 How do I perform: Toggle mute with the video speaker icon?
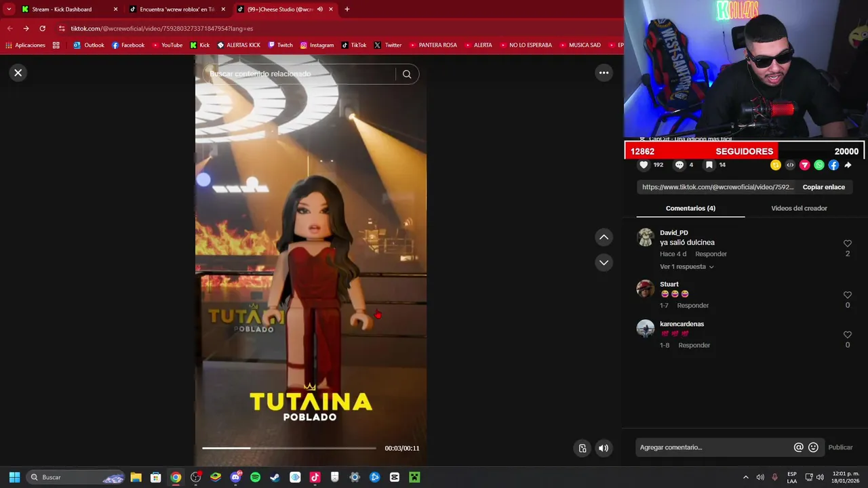[x=604, y=448]
